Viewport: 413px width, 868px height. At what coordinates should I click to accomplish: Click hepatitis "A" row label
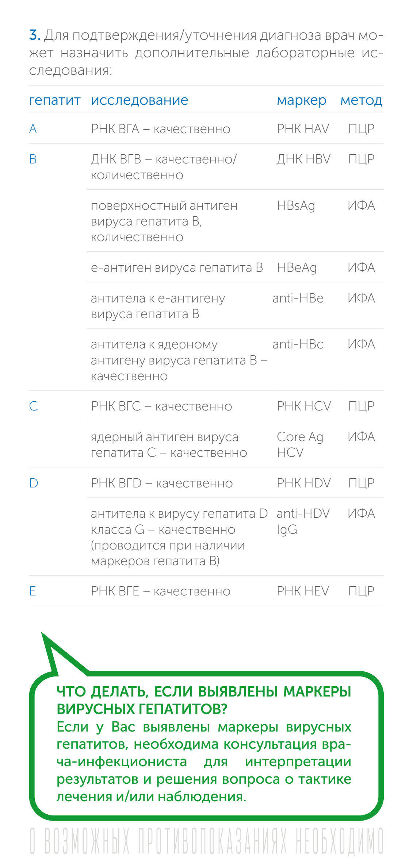tap(33, 129)
